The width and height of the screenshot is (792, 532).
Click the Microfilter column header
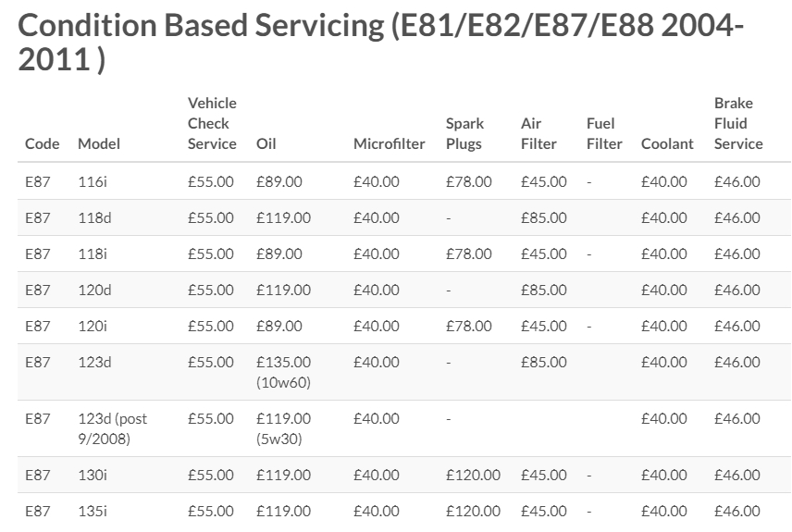389,144
